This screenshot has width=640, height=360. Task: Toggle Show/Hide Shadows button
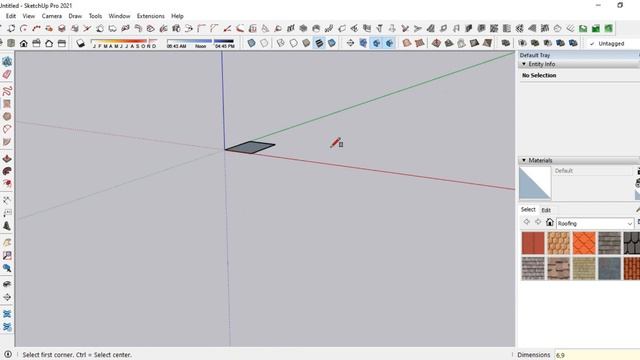point(80,43)
